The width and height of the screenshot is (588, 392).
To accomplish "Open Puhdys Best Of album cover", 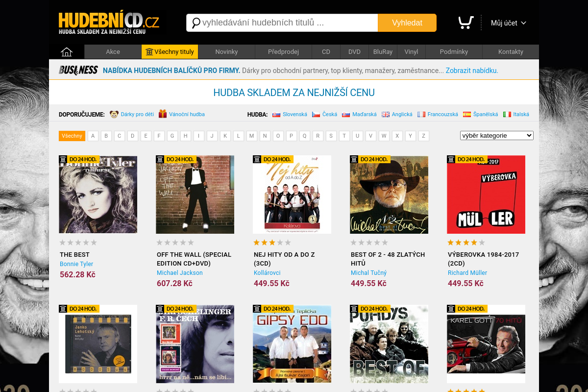I will pos(389,344).
